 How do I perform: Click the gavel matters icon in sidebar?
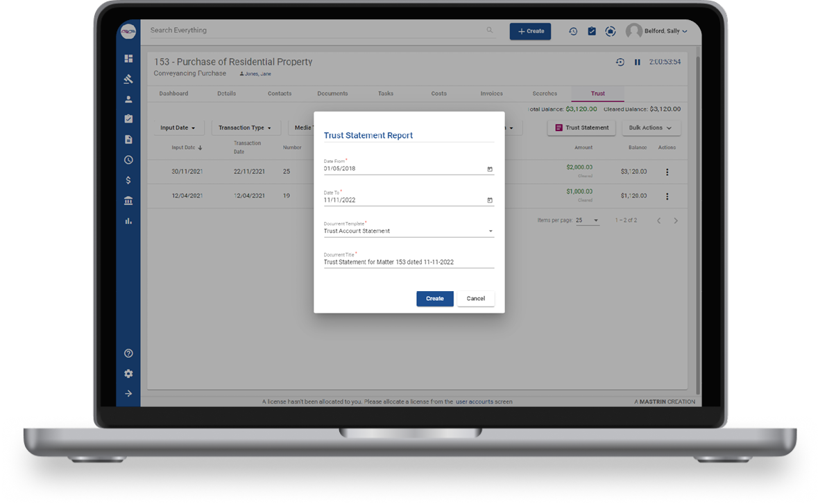click(x=128, y=79)
